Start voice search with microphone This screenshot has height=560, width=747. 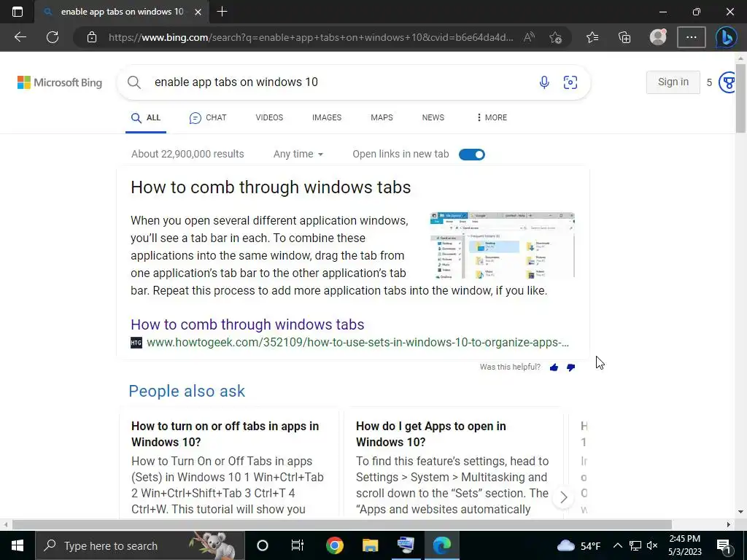(x=544, y=82)
